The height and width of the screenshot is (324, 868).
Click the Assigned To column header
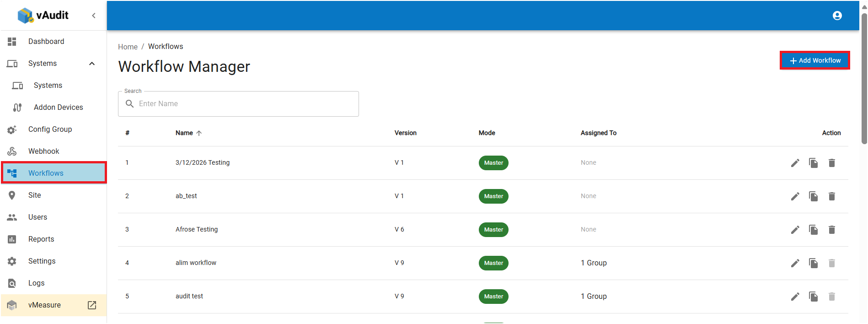click(599, 133)
